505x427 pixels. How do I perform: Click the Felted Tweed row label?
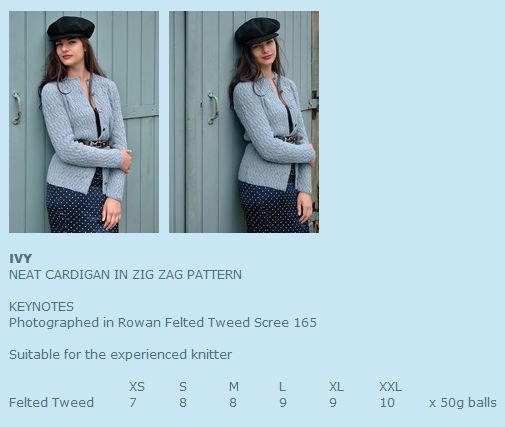(51, 403)
